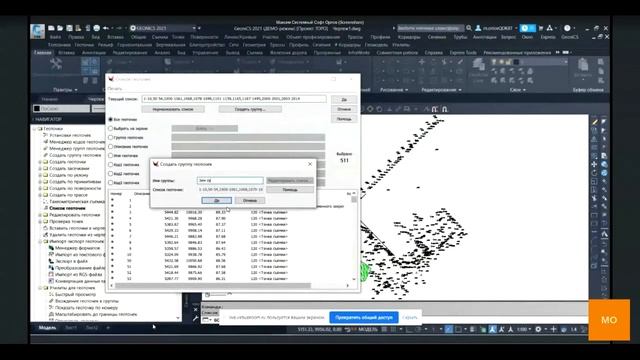The image size is (640, 360).
Task: Open the Печать menu in point list dialog
Action: pyautogui.click(x=115, y=89)
